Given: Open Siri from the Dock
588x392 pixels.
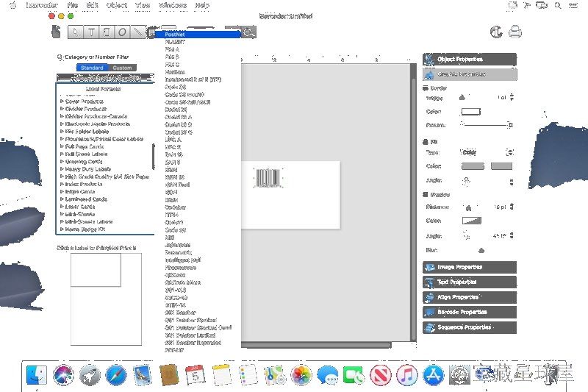Looking at the screenshot, I should (63, 375).
